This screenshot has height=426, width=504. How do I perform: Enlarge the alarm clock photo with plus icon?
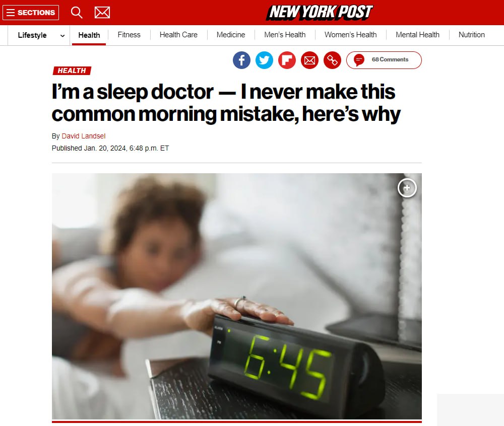pyautogui.click(x=407, y=188)
